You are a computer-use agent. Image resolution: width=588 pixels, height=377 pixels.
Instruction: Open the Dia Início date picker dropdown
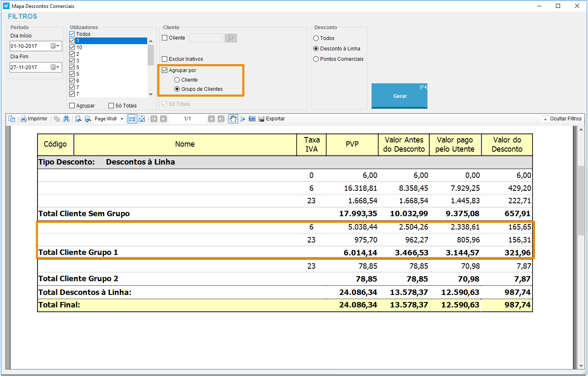(x=55, y=46)
